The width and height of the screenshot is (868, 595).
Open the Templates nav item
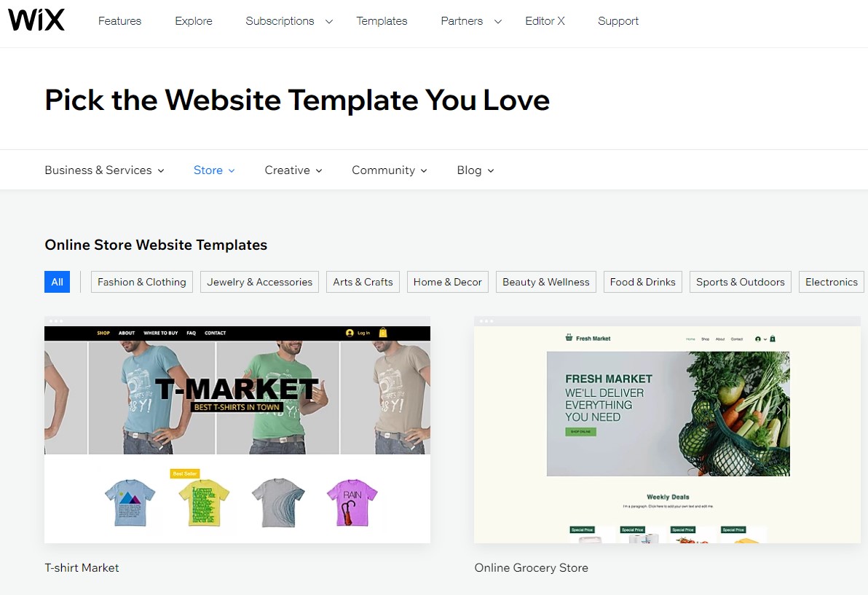(x=382, y=21)
